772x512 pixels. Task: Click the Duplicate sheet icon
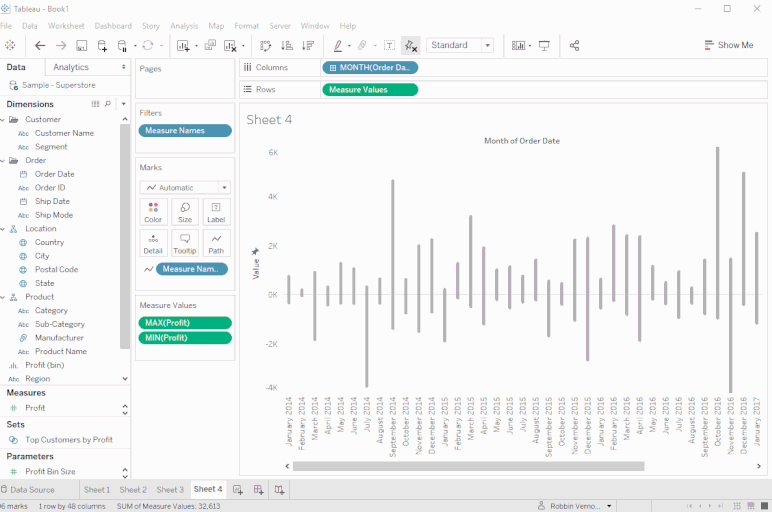click(210, 45)
